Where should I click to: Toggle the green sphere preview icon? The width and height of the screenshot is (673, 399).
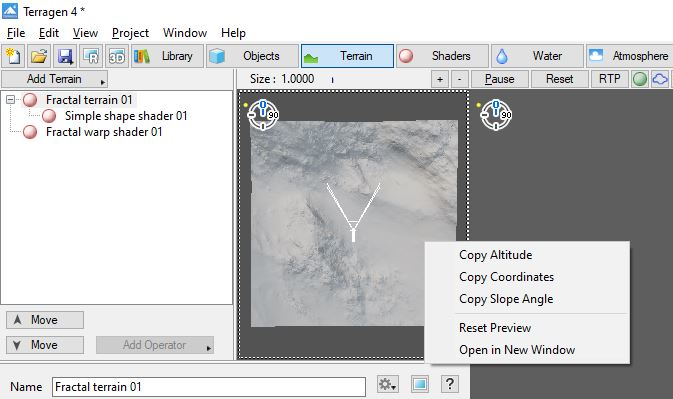640,79
